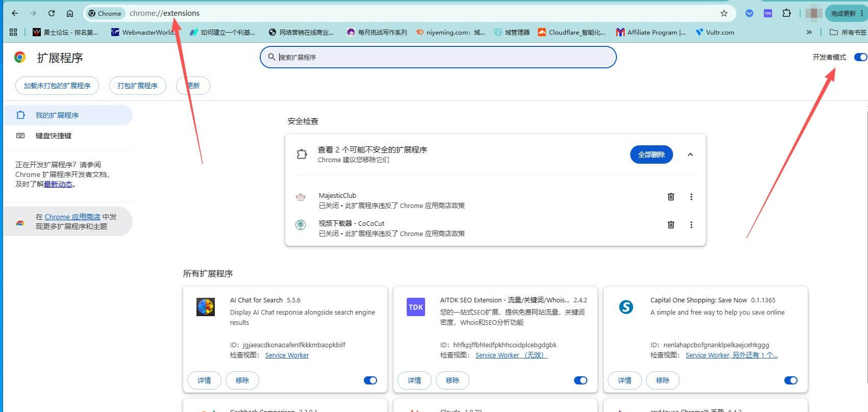Disable AI Chat for Search toggle

coord(370,380)
